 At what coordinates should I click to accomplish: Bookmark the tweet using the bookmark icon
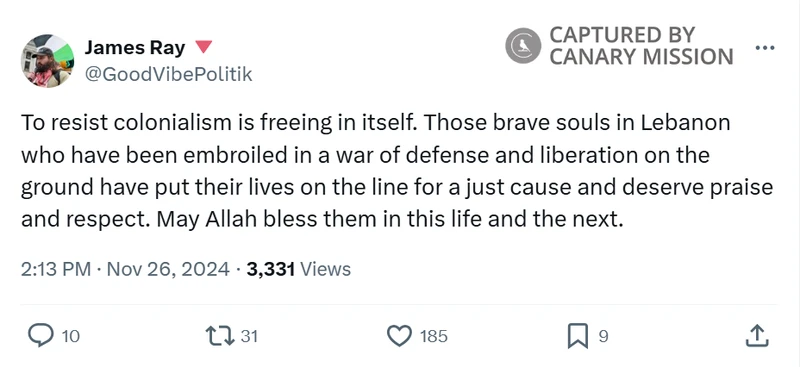(579, 336)
